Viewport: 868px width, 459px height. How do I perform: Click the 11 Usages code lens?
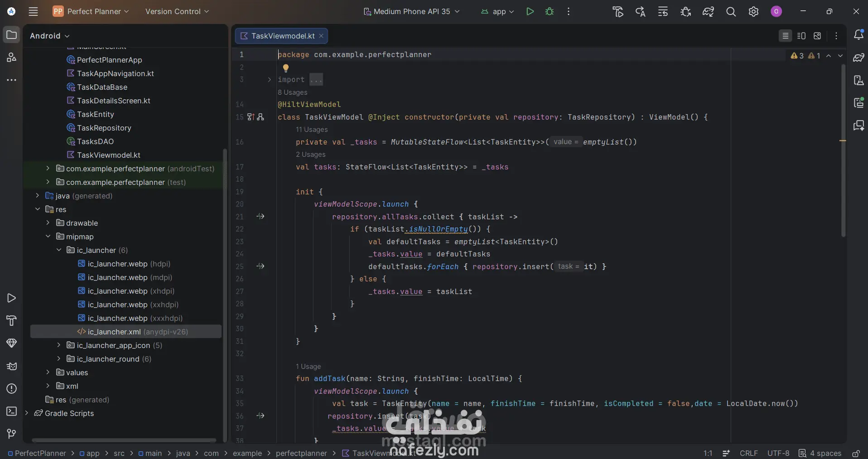click(312, 130)
